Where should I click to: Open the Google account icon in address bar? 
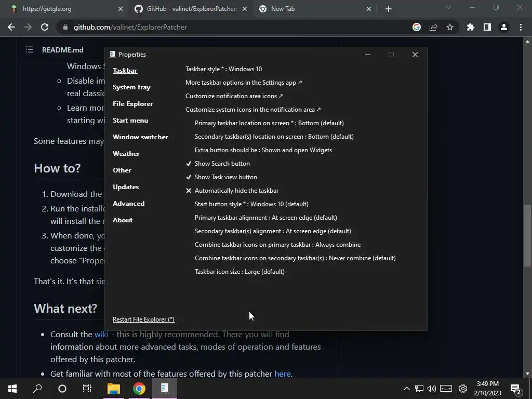[417, 27]
